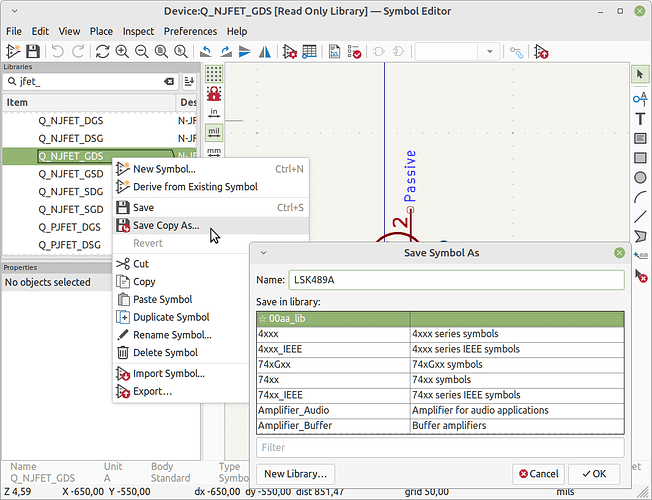The width and height of the screenshot is (652, 500).
Task: Toggle De Morgan alternate body style
Action: [398, 52]
